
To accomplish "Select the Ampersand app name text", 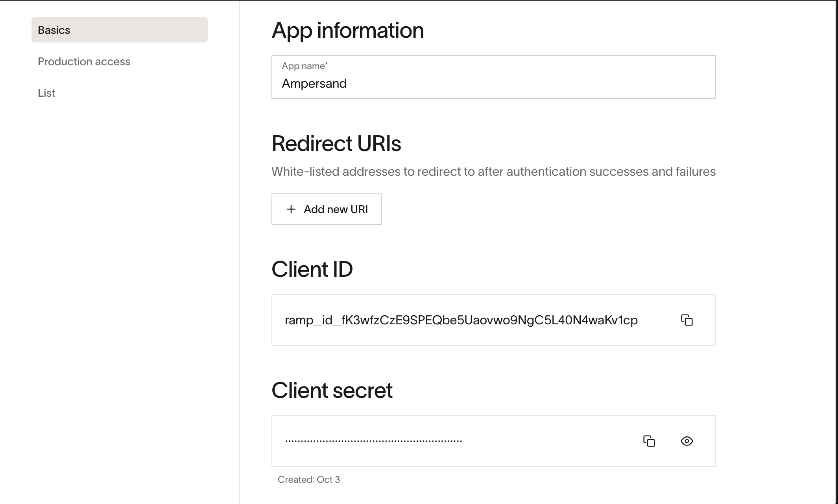I will (314, 83).
